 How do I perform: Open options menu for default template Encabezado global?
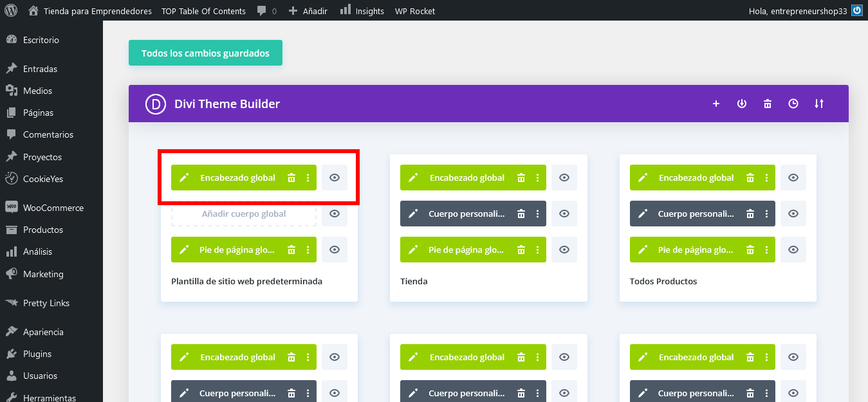pyautogui.click(x=308, y=178)
